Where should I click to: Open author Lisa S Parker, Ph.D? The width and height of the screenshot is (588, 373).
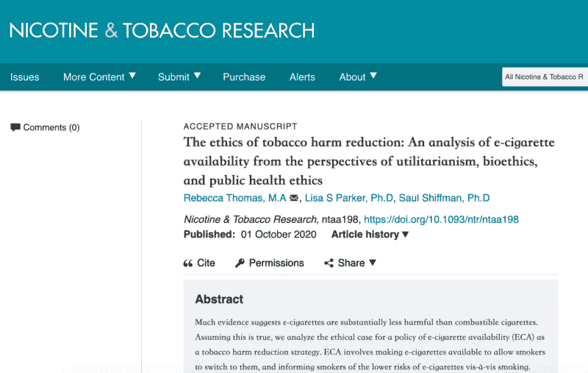tap(348, 198)
